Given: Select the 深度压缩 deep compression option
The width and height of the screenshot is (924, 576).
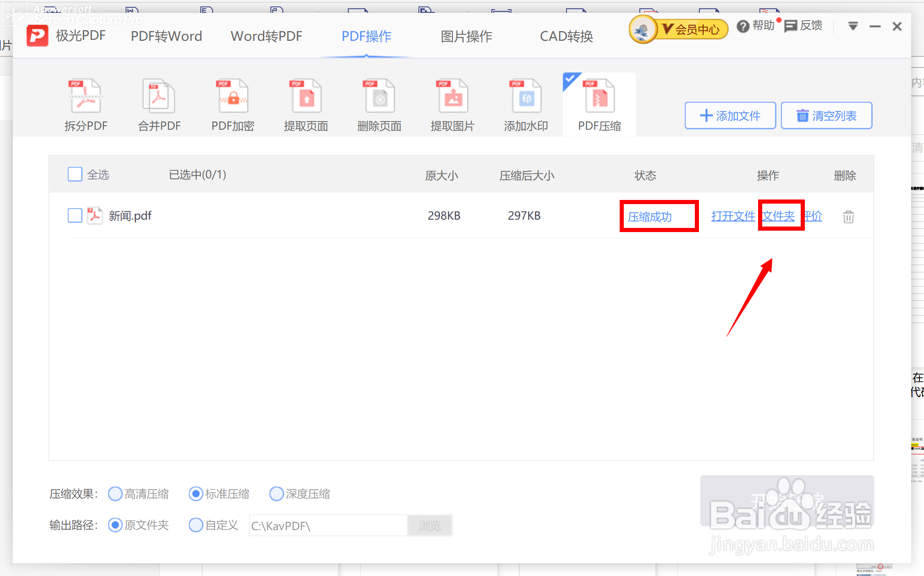Looking at the screenshot, I should (x=276, y=494).
